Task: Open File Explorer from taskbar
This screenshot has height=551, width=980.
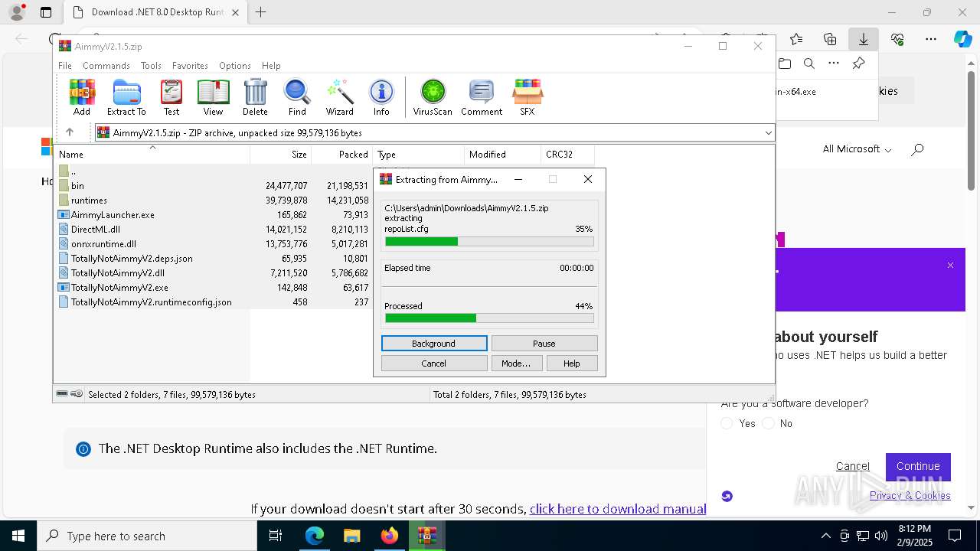Action: (351, 536)
